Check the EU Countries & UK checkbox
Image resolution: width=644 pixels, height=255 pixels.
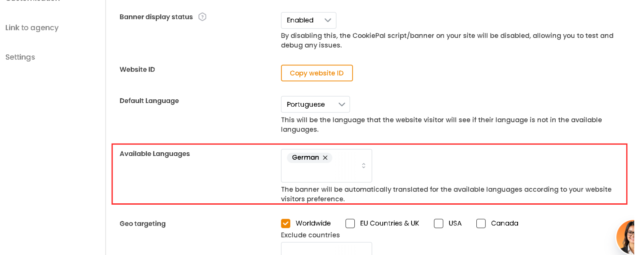pyautogui.click(x=350, y=223)
